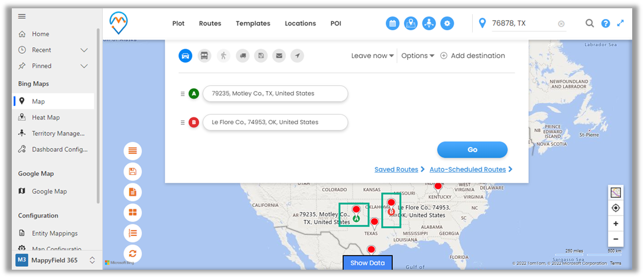Screen dimensions: 644x278
Task: Open the calendar icon in the header
Action: [x=392, y=24]
